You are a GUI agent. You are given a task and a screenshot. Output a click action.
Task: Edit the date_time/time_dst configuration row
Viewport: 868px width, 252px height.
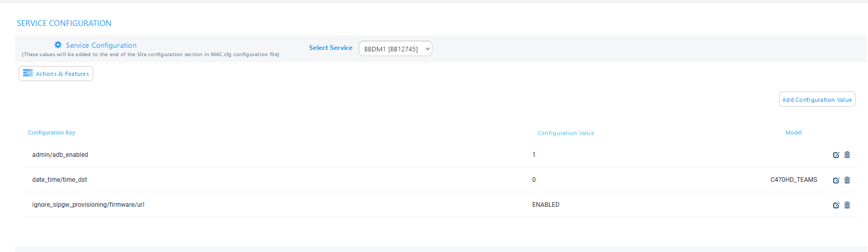pyautogui.click(x=836, y=180)
